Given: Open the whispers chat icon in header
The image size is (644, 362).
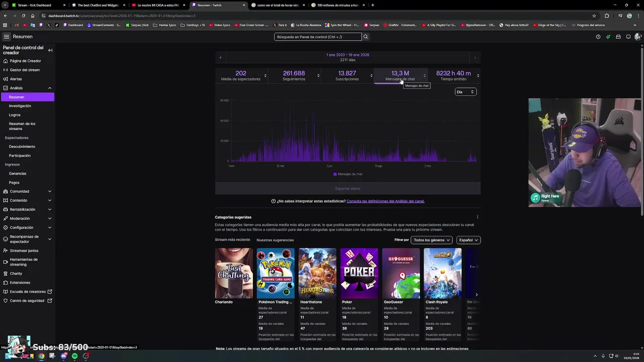Looking at the screenshot, I should 628,37.
